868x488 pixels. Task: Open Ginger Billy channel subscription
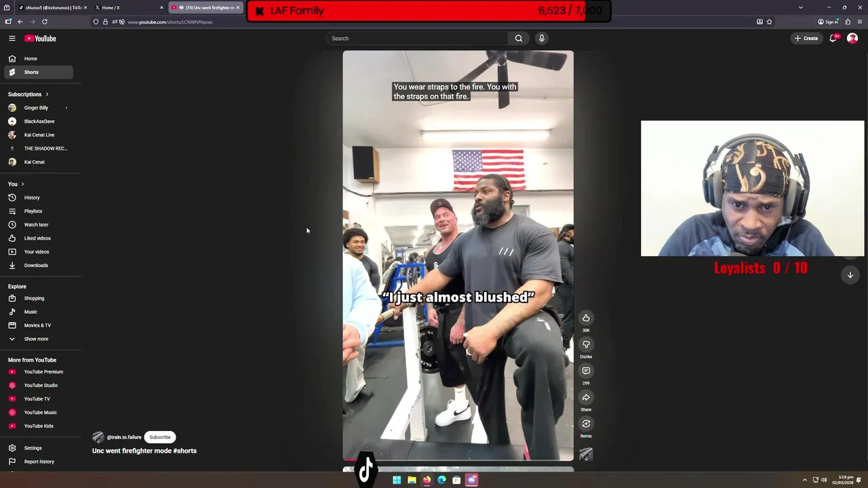[x=38, y=108]
